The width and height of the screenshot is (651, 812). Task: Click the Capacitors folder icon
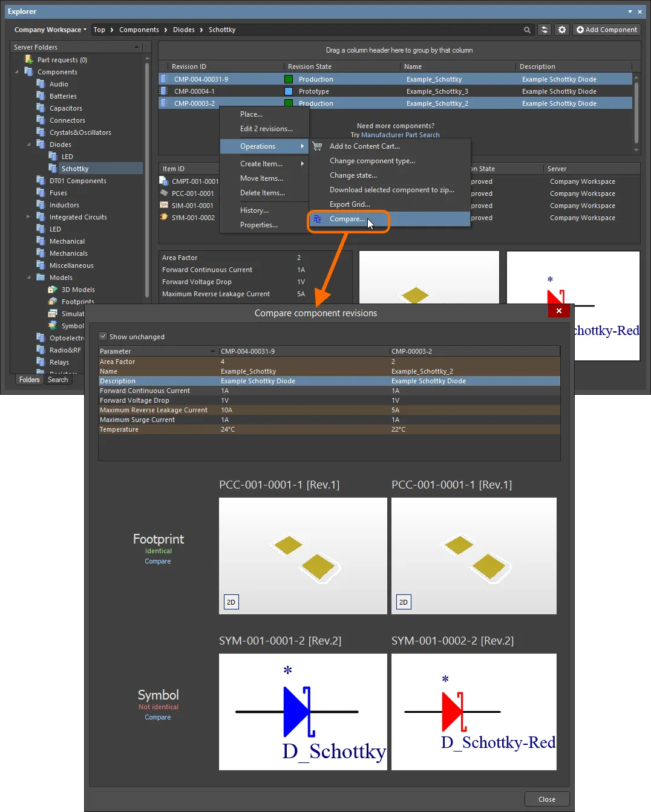point(41,108)
